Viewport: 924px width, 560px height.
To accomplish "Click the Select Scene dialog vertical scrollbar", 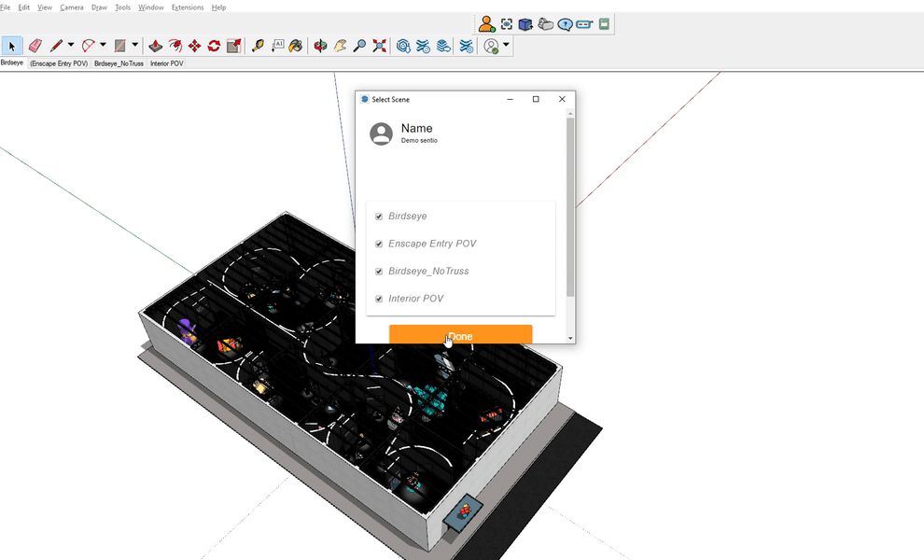I will point(570,206).
